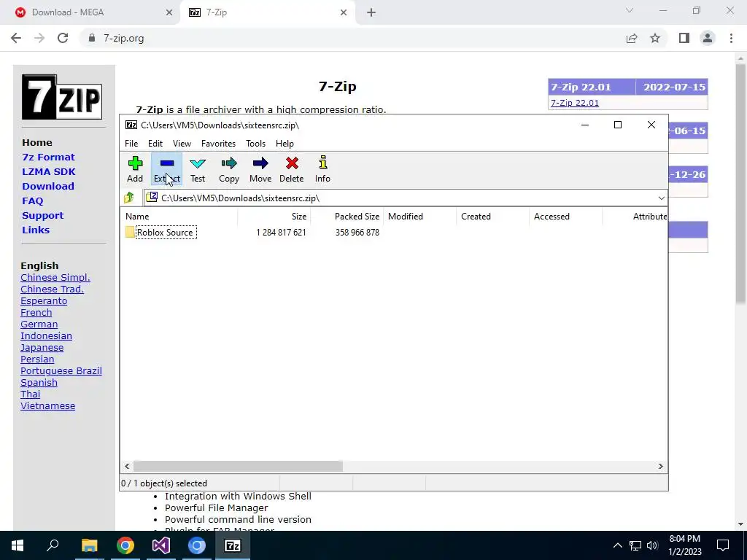This screenshot has height=560, width=747.
Task: Click the 7-Zip taskbar icon
Action: pyautogui.click(x=232, y=545)
